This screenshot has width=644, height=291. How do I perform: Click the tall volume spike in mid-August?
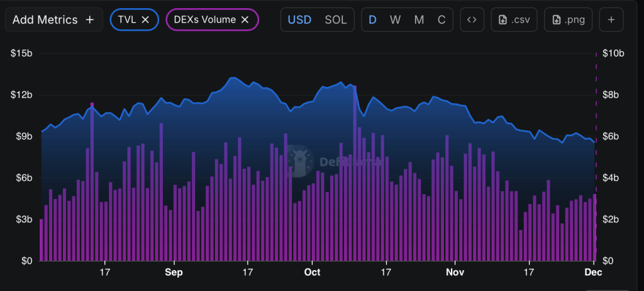pos(92,183)
